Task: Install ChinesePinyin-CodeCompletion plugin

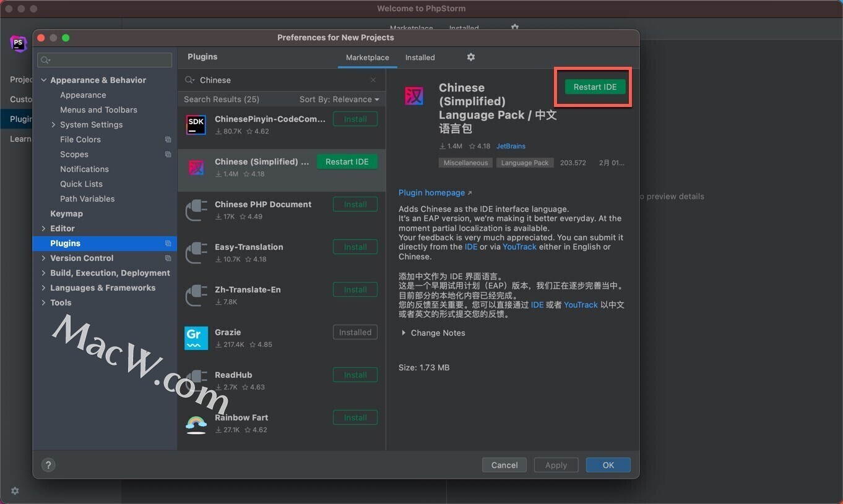Action: [355, 119]
